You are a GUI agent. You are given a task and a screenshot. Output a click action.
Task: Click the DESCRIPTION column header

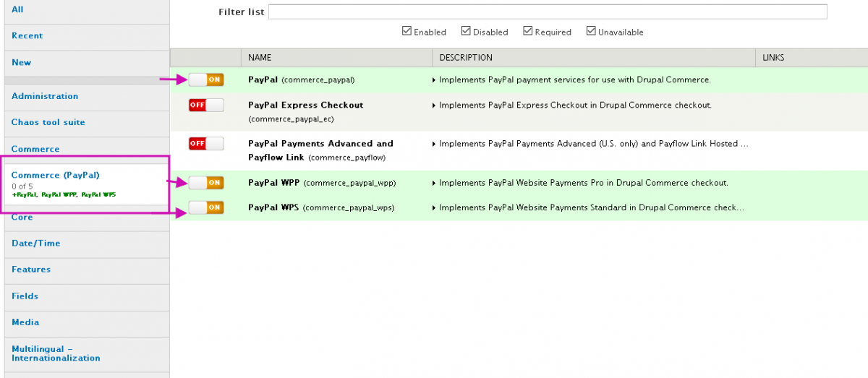593,58
